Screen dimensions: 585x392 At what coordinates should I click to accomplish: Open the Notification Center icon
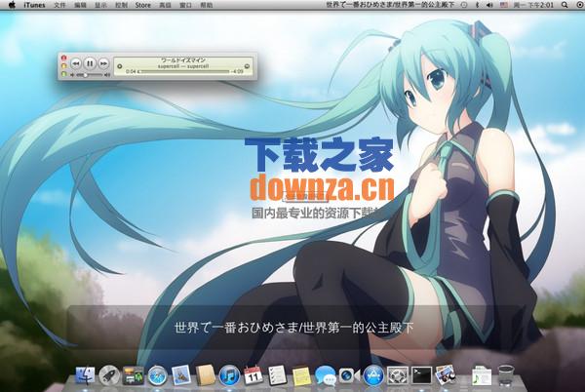click(x=578, y=5)
